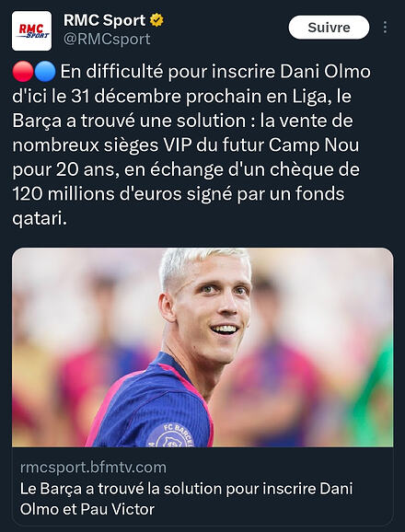
Task: Click the words 'Camp Nou' in the tweet
Action: point(314,145)
